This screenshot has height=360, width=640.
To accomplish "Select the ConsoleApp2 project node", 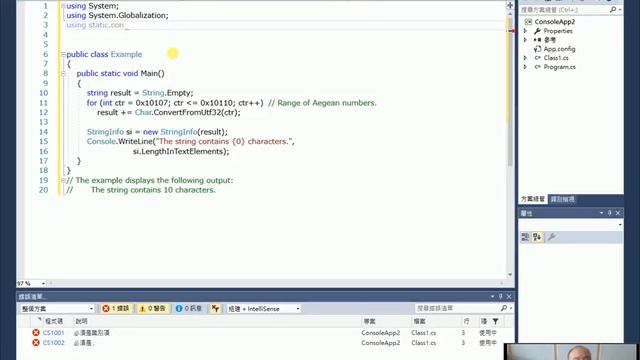I will click(x=554, y=22).
